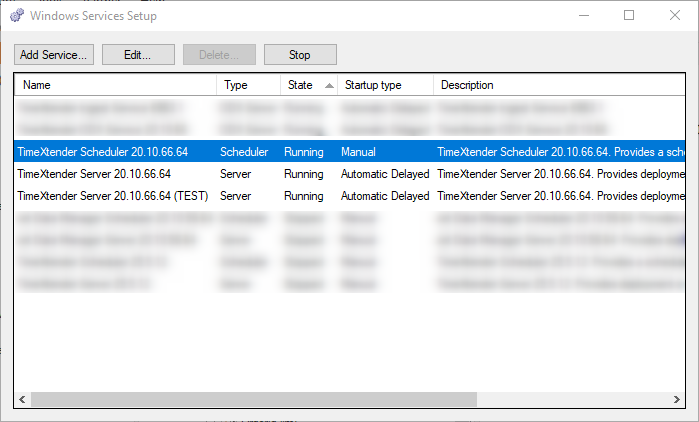
Task: Select TimeXtender Server 20.10.66.64 (TEST) row
Action: coord(350,196)
